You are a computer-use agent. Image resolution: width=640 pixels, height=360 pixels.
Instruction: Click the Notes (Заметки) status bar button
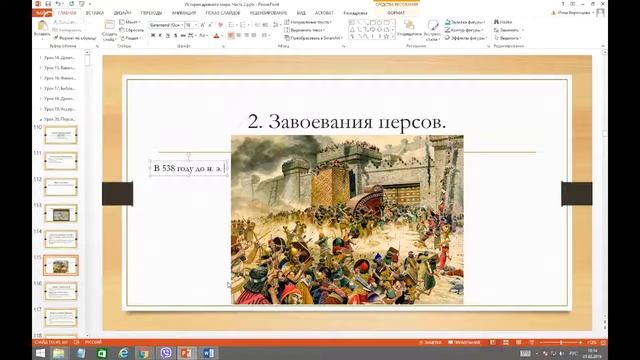431,342
